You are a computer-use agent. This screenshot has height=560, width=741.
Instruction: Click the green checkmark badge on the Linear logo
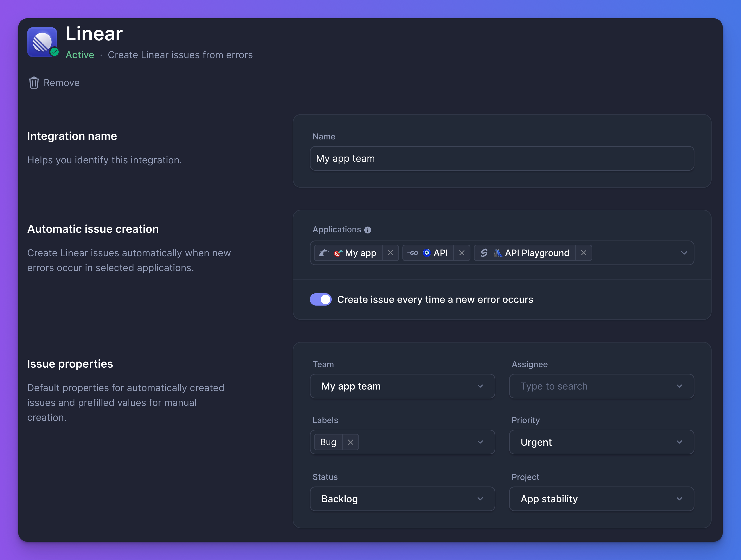54,52
